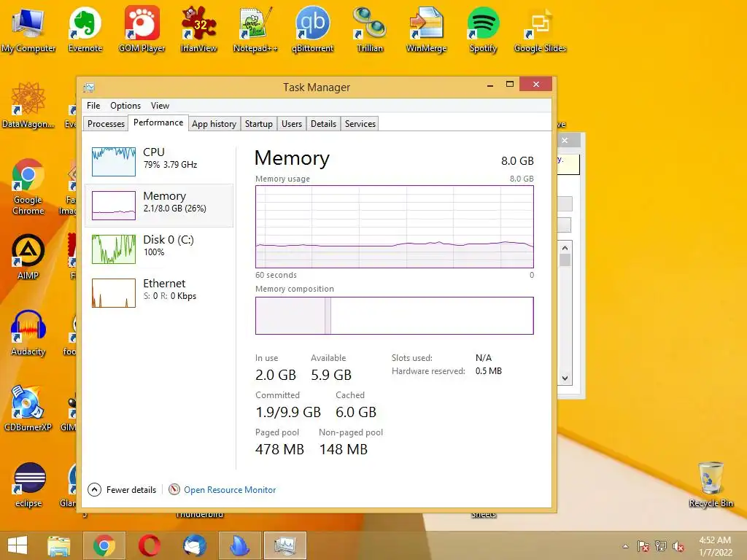Image resolution: width=747 pixels, height=560 pixels.
Task: Launch Google Chrome from the desktop icon
Action: (x=28, y=187)
